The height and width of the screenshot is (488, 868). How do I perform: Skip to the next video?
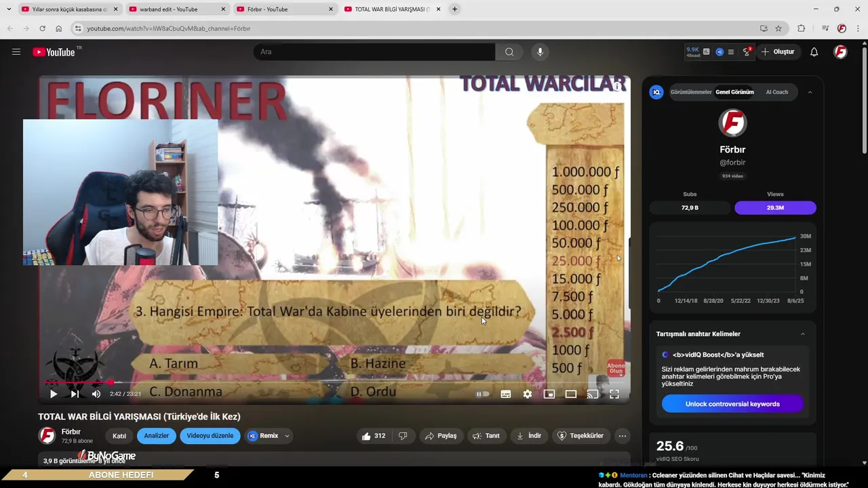75,394
